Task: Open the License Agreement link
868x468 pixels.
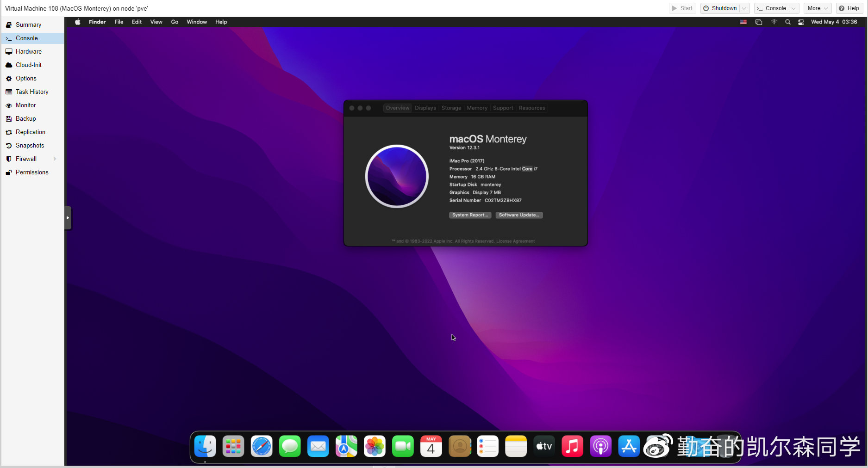Action: coord(515,241)
